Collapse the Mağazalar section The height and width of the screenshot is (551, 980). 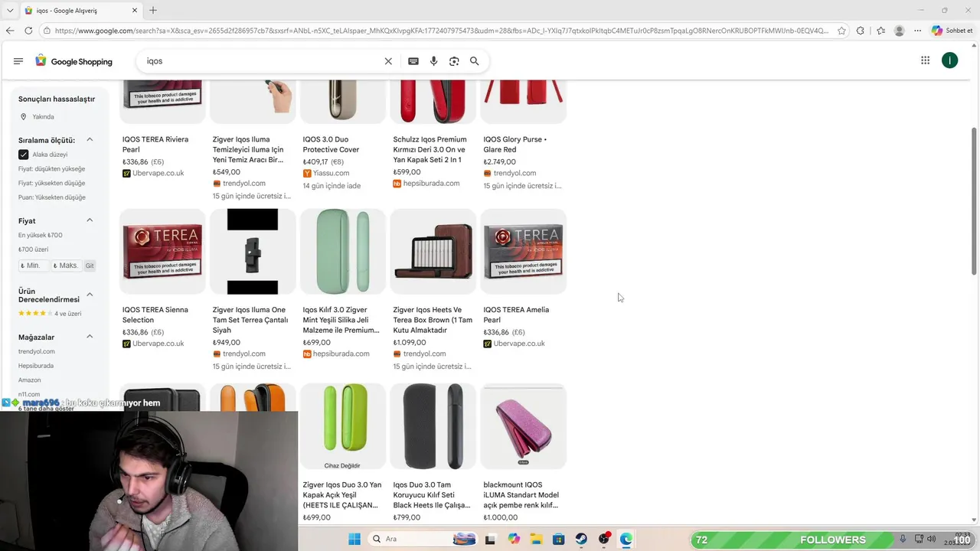[90, 337]
